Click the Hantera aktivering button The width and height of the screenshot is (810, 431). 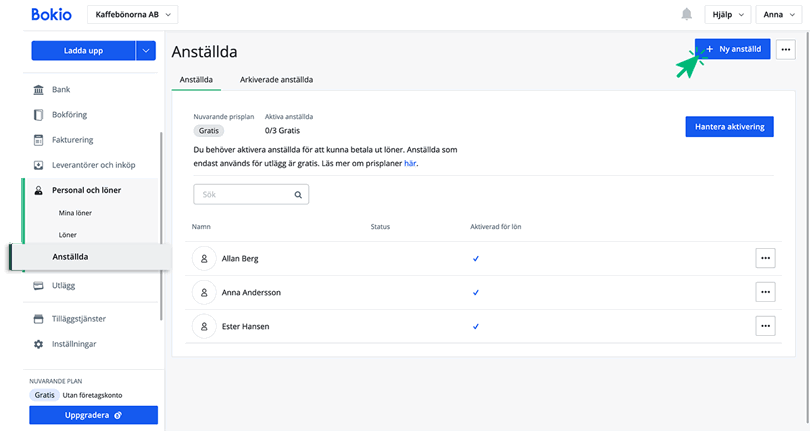(x=729, y=127)
